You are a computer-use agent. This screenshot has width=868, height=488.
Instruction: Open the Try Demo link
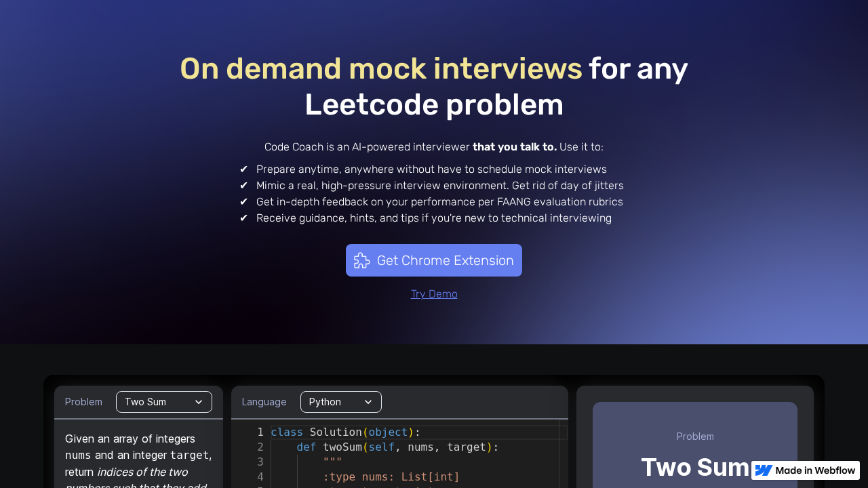coord(434,293)
